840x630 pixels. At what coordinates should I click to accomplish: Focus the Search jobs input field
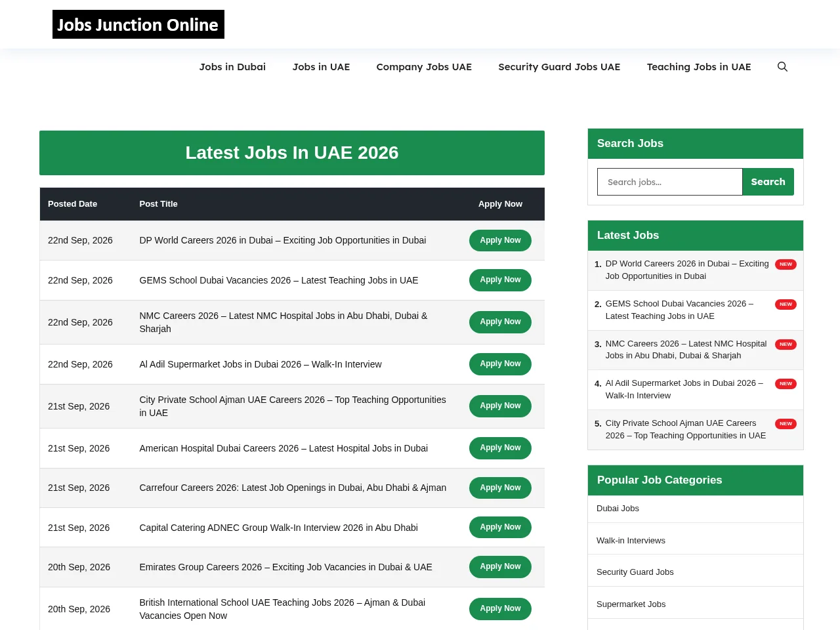(x=669, y=182)
